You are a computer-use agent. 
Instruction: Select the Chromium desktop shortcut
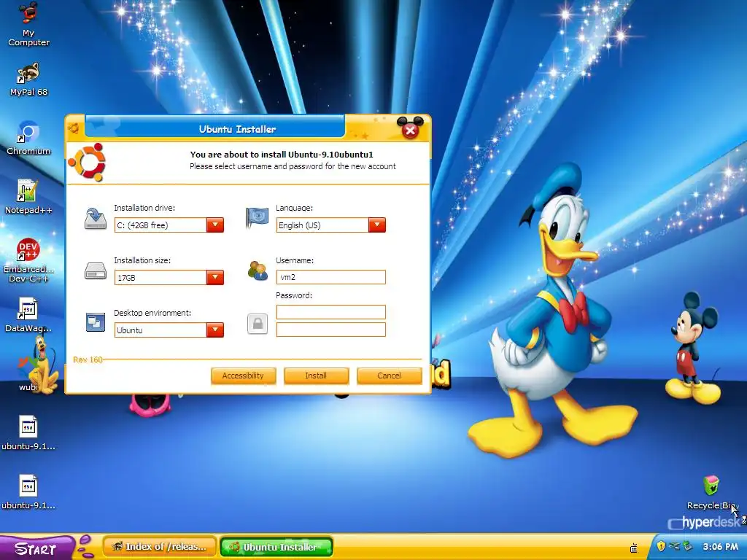pos(28,138)
